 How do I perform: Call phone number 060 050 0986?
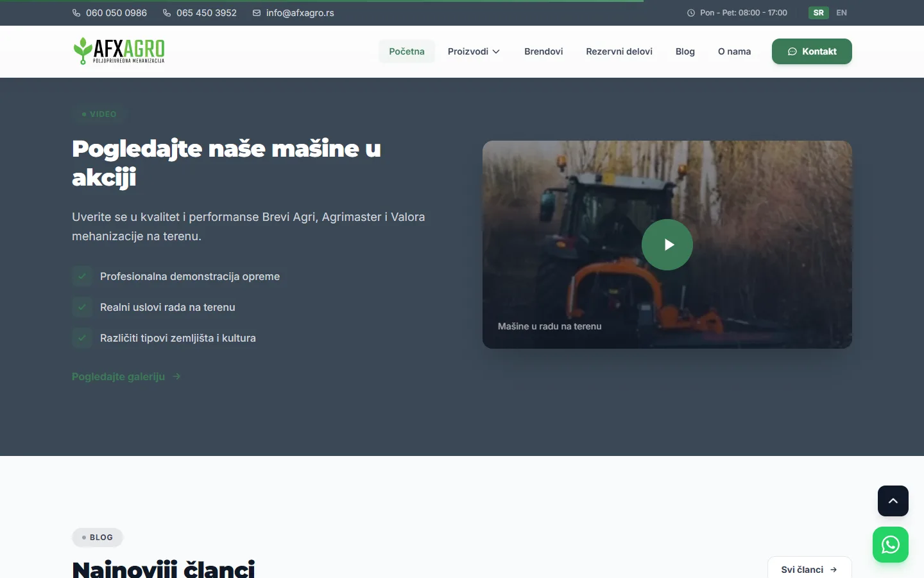click(x=116, y=13)
